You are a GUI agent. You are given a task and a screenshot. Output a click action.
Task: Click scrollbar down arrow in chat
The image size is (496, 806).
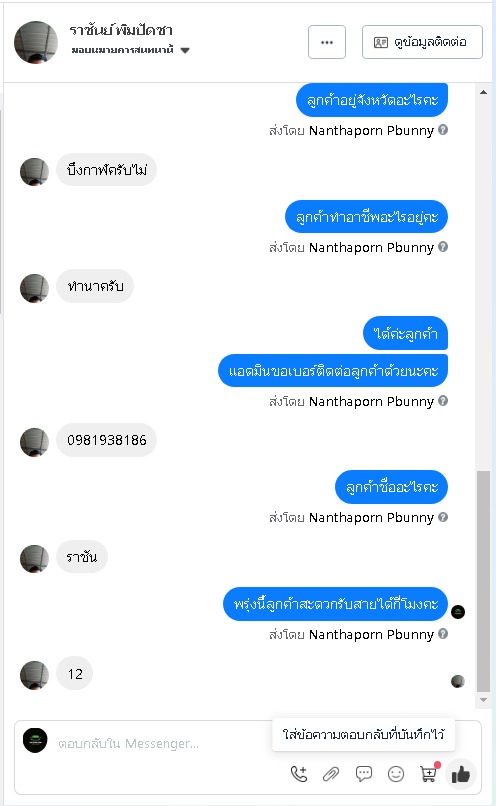(x=483, y=700)
